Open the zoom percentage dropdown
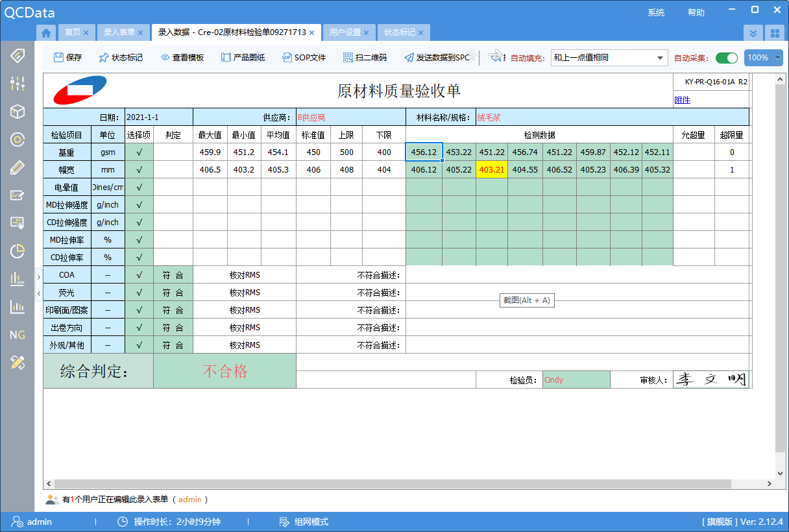 [763, 57]
